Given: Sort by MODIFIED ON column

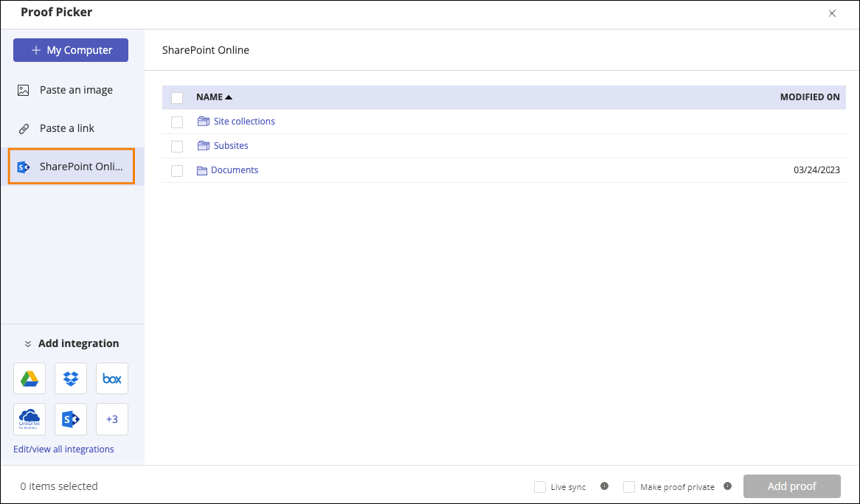Looking at the screenshot, I should (810, 97).
